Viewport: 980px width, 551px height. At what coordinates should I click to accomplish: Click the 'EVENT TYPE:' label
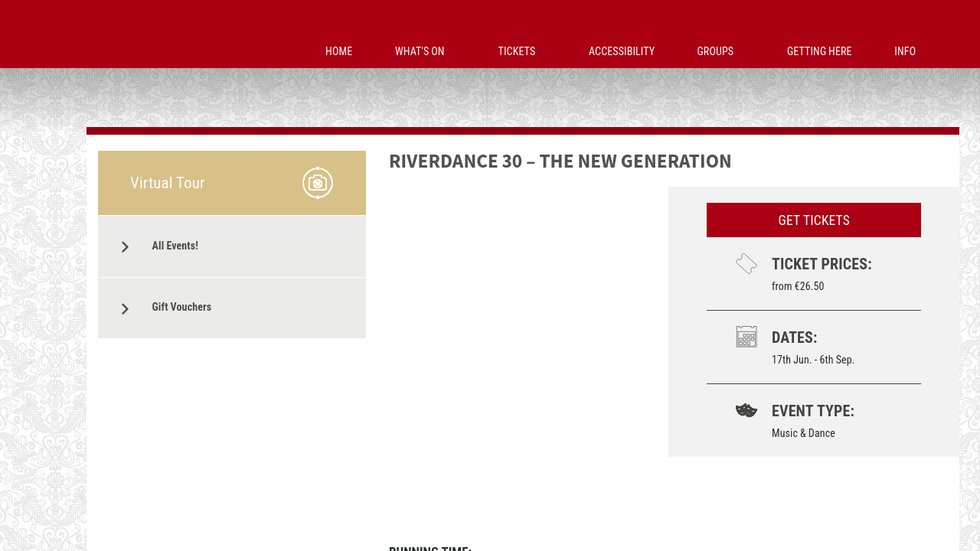pos(813,411)
